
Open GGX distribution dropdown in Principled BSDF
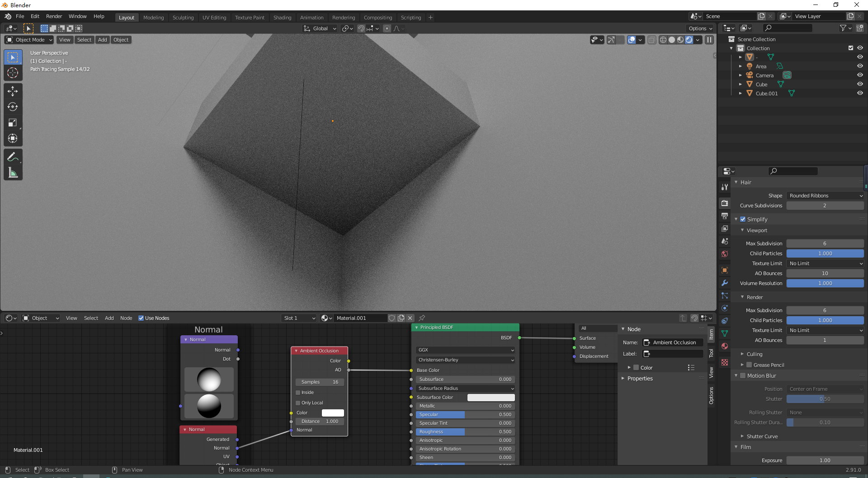(465, 350)
